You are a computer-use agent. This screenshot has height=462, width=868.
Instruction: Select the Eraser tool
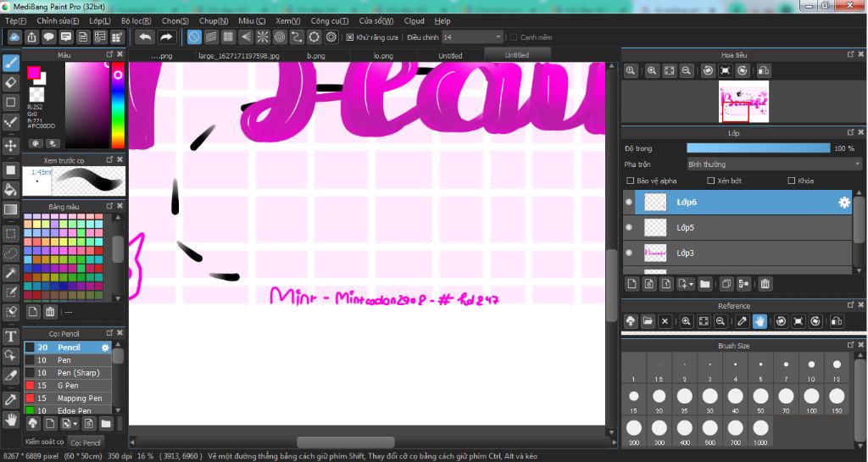click(x=10, y=83)
